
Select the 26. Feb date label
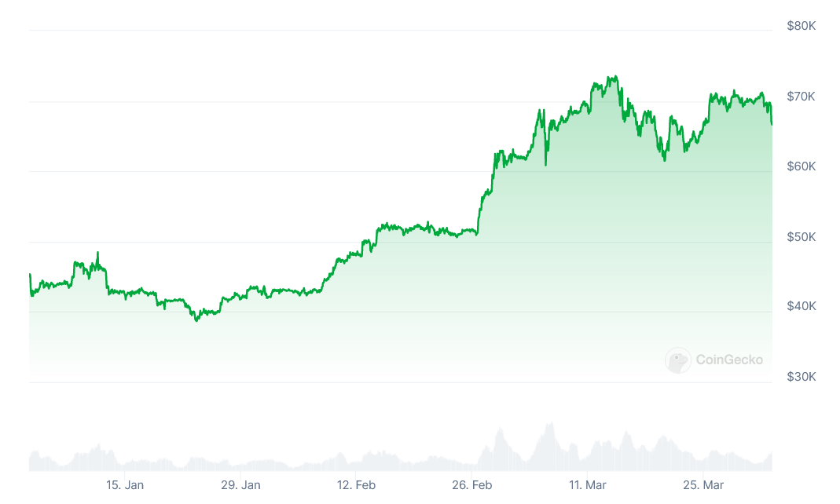(x=472, y=485)
